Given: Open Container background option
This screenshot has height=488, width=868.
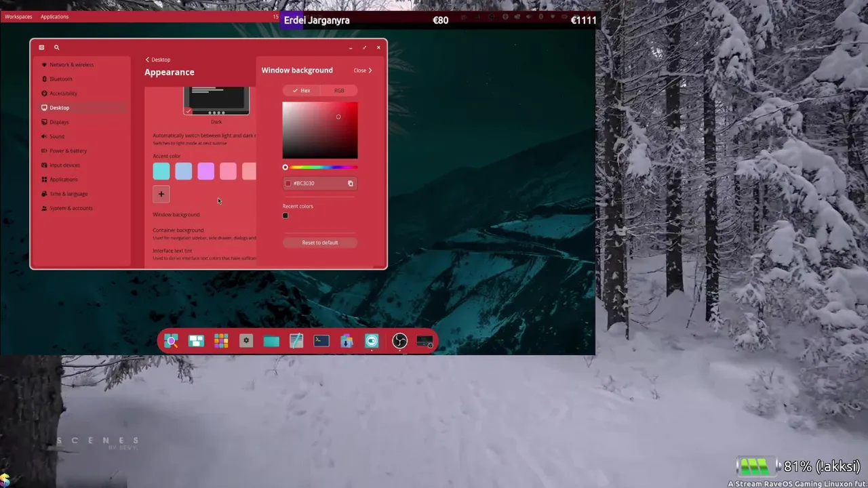Looking at the screenshot, I should [x=203, y=233].
